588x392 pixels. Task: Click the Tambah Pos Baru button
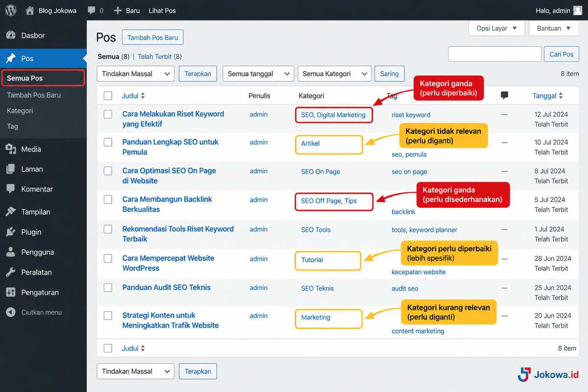(x=153, y=38)
